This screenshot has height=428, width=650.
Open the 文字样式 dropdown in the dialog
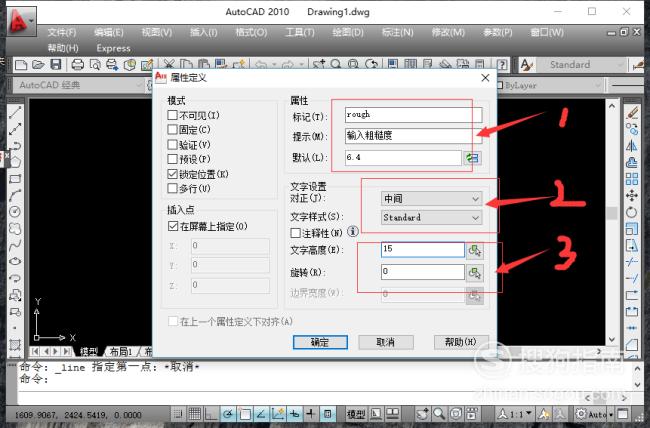click(431, 217)
